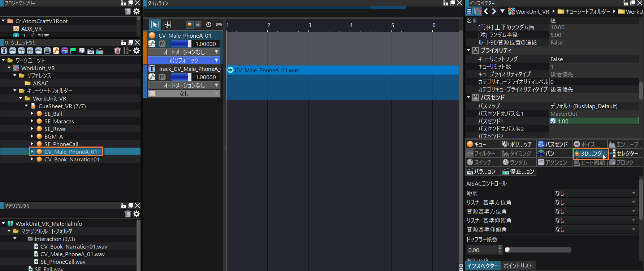
Task: Select the AISAC folder in tree
Action: click(40, 83)
